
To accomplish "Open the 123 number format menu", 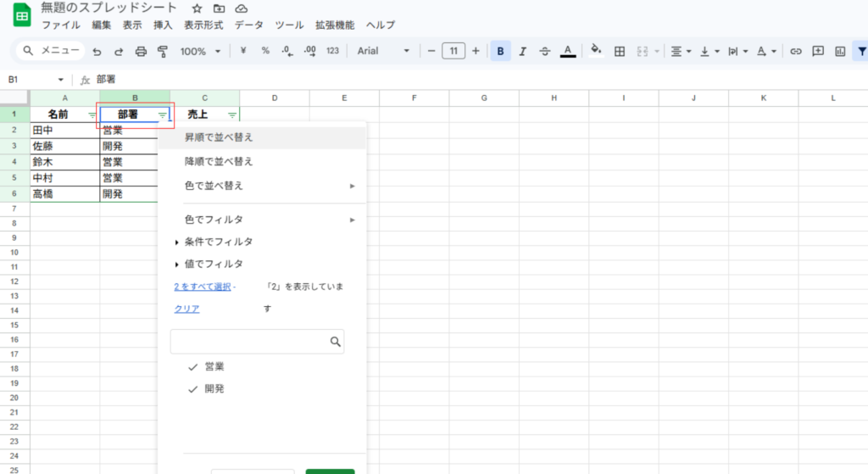I will click(332, 51).
